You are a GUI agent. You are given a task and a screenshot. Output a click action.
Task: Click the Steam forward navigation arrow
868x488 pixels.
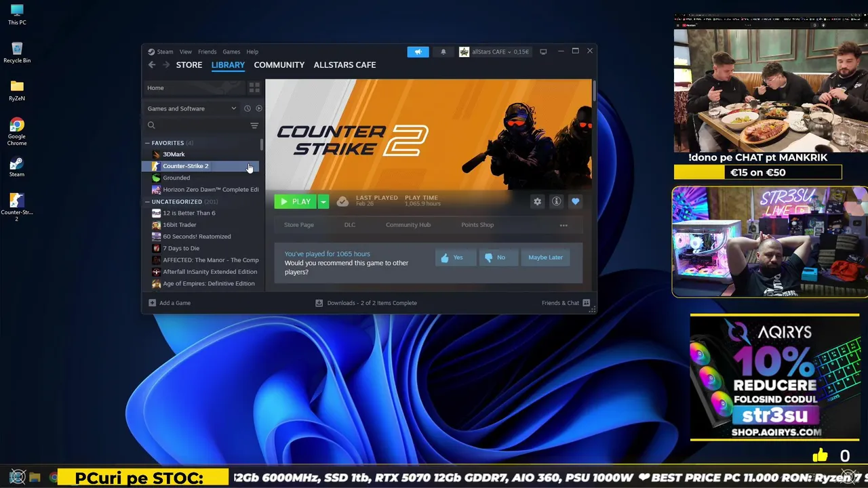[166, 65]
